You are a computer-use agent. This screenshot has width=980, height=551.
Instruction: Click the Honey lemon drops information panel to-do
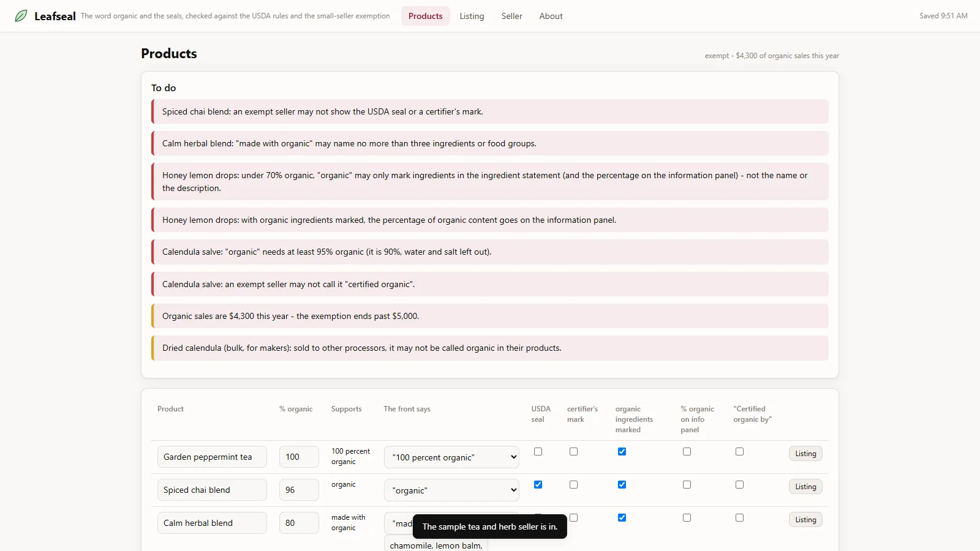tap(490, 220)
